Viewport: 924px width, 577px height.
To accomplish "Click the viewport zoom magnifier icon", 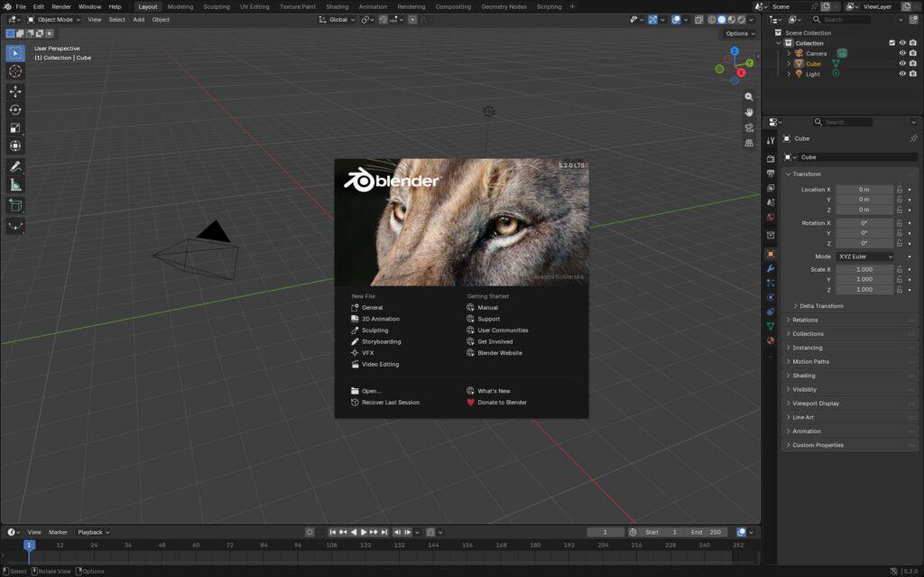I will (749, 97).
